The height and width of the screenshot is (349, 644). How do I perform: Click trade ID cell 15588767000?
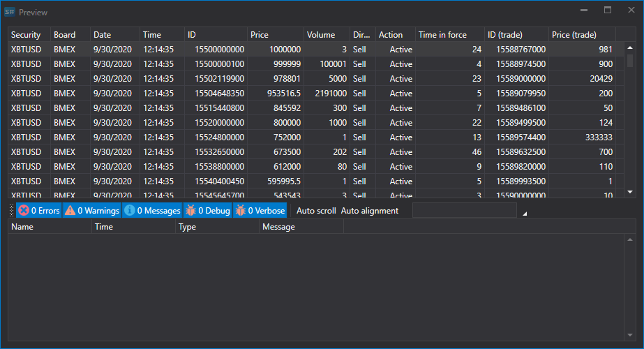(x=517, y=50)
